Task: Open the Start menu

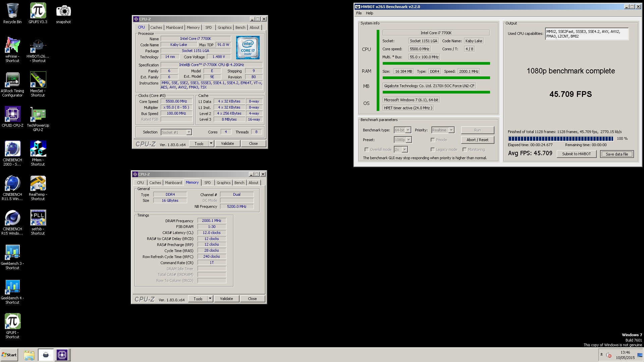Action: pos(9,355)
